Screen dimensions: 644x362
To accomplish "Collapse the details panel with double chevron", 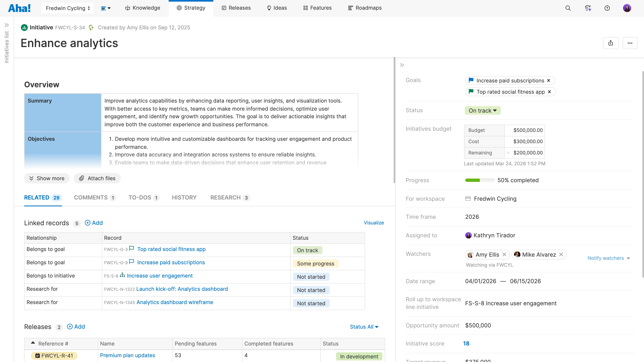I will click(402, 65).
